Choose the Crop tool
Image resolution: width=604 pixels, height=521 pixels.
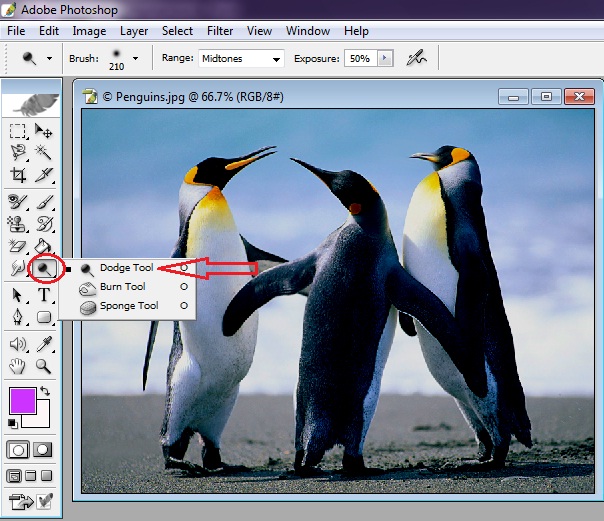point(17,174)
